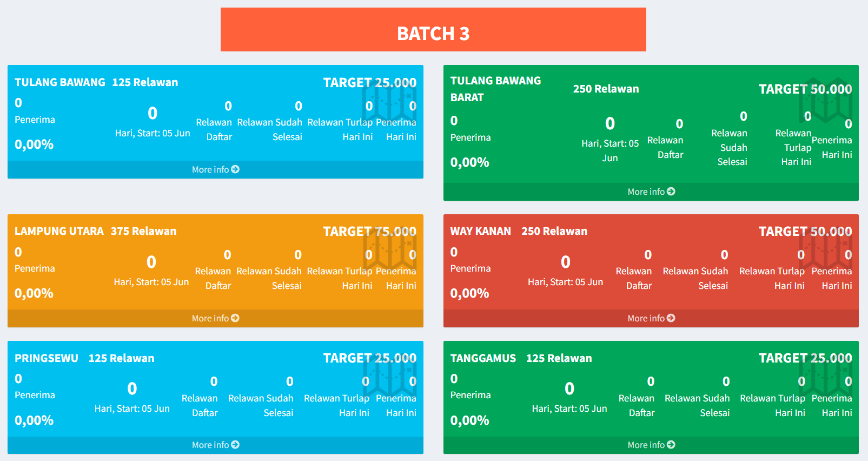This screenshot has height=461, width=868.
Task: Click 0,00% percentage in Tanggamus card
Action: (x=469, y=420)
